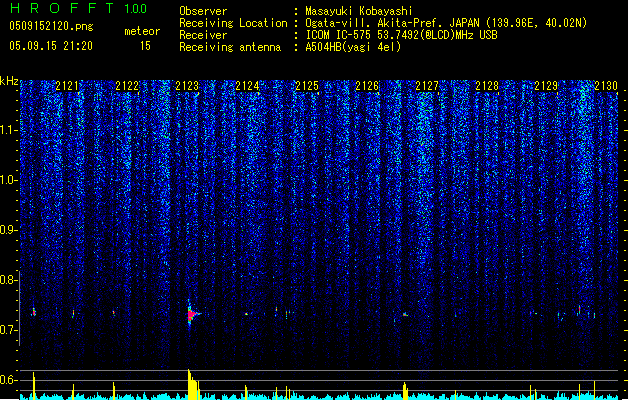Click the meteor count value 15
The width and height of the screenshot is (629, 400).
click(145, 46)
